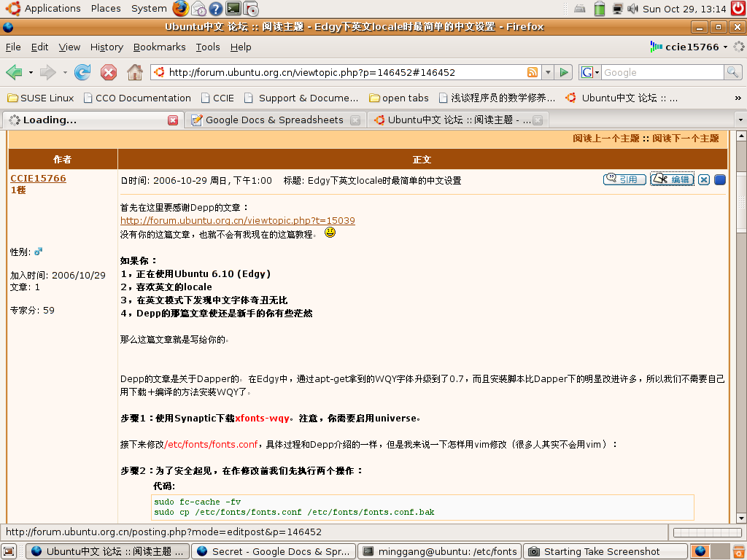
Task: Open the Forward history dropdown arrow
Action: (x=65, y=73)
